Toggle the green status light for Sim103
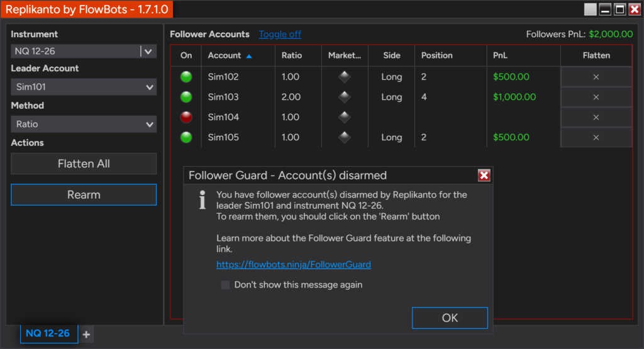This screenshot has height=349, width=644. pos(186,97)
